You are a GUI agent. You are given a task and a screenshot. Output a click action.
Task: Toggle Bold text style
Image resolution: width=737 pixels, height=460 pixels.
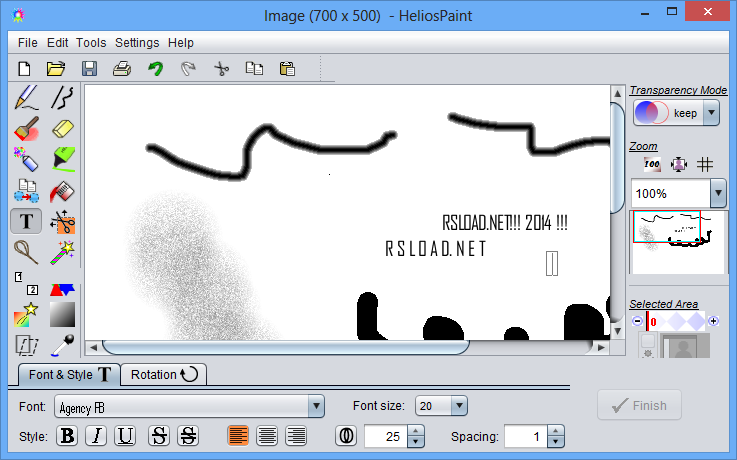(67, 436)
